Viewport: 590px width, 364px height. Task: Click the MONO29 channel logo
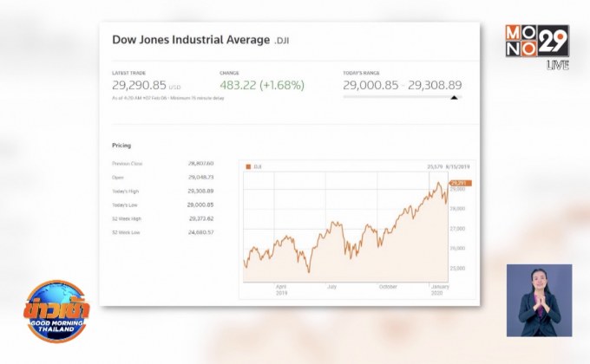535,42
